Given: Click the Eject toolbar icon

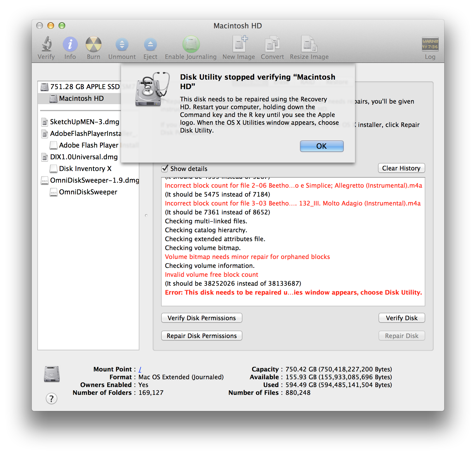Looking at the screenshot, I should (150, 44).
